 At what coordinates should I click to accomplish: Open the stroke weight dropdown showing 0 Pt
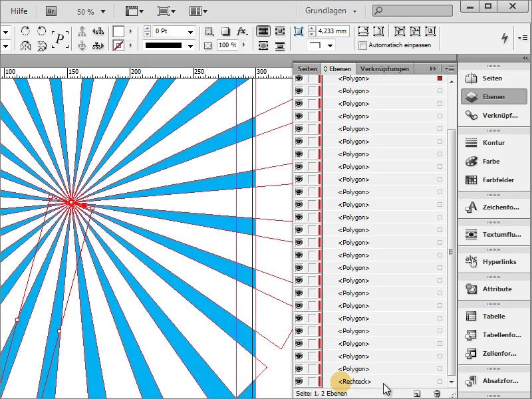191,31
